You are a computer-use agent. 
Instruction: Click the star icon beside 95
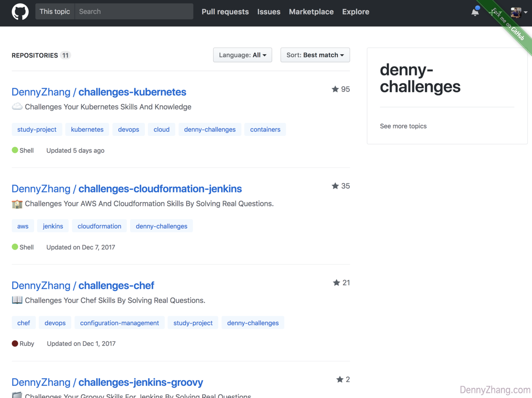point(335,89)
